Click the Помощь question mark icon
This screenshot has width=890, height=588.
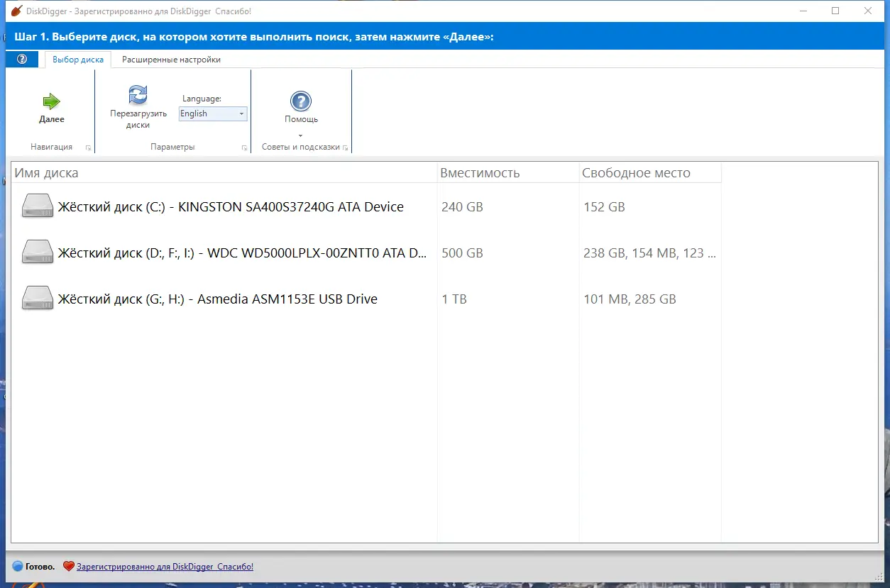coord(301,99)
